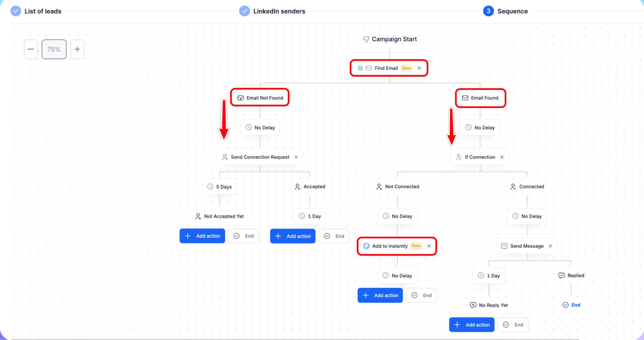Select the Sequence step number 3
The height and width of the screenshot is (340, 644).
[x=488, y=11]
